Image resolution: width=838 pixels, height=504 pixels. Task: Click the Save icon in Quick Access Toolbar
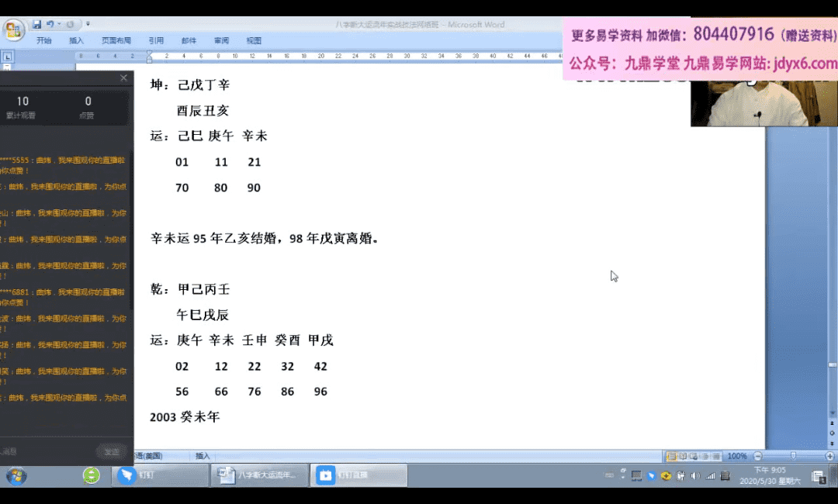pyautogui.click(x=36, y=25)
